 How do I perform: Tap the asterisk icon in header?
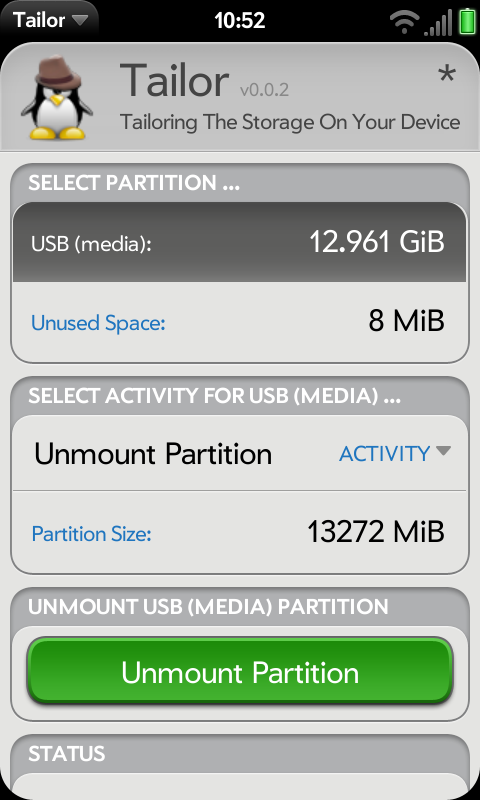(x=446, y=76)
